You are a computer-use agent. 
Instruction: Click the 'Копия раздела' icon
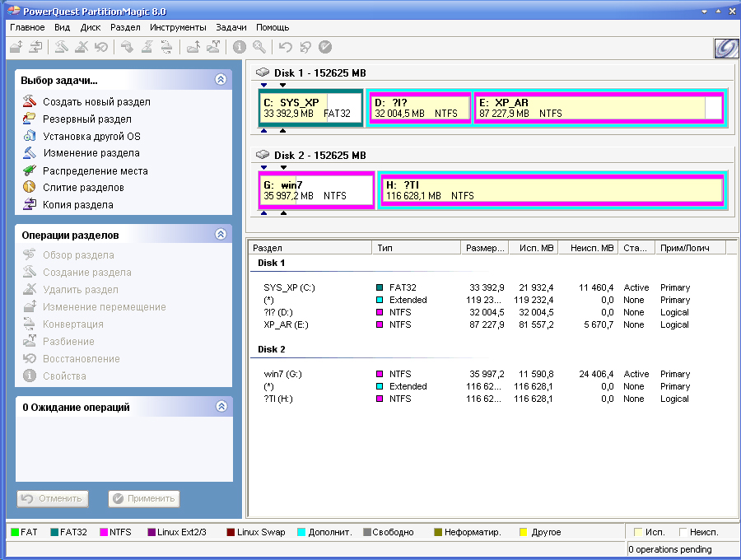(30, 205)
